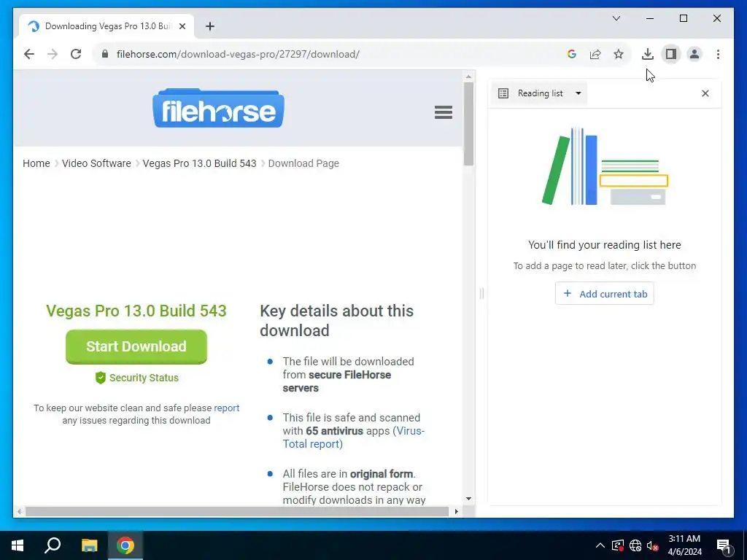Open tab search chevron in title bar
This screenshot has width=747, height=560.
pyautogui.click(x=616, y=18)
